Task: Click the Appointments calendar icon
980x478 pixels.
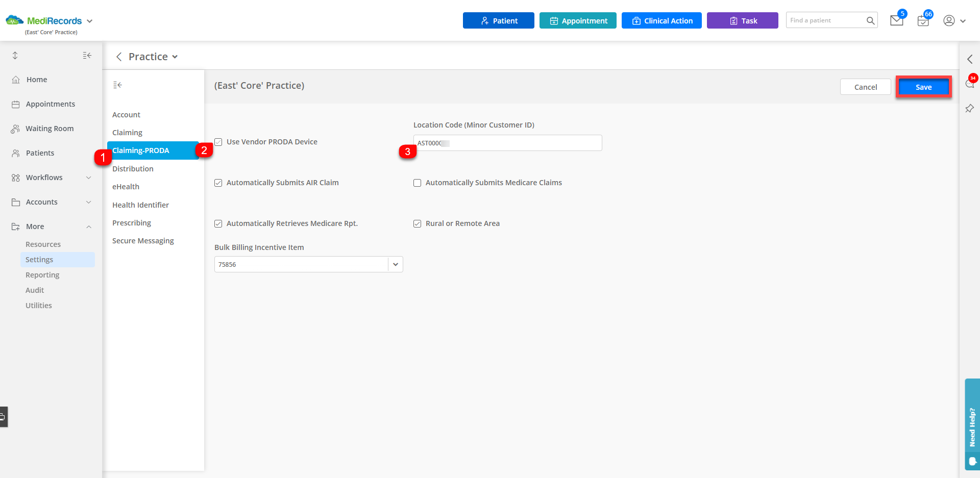Action: 16,104
